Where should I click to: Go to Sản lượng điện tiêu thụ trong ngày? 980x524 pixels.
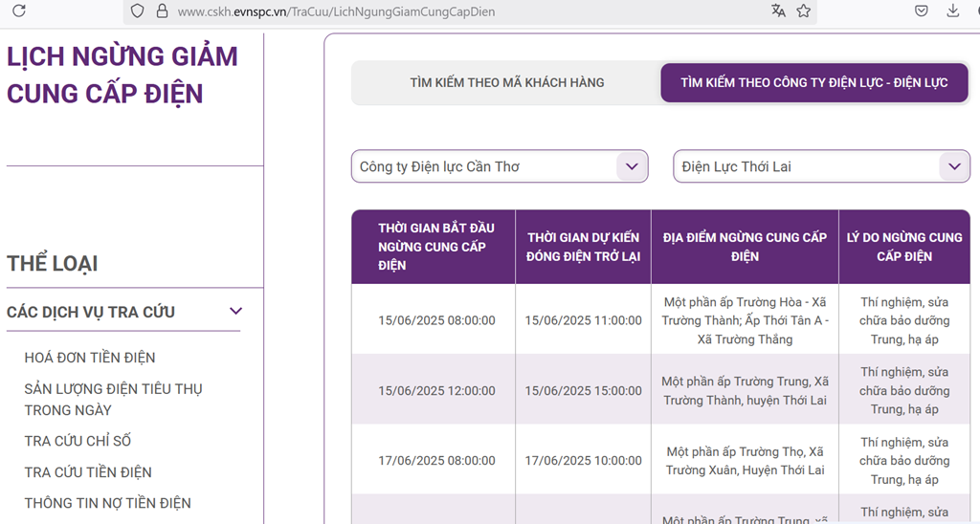(113, 400)
